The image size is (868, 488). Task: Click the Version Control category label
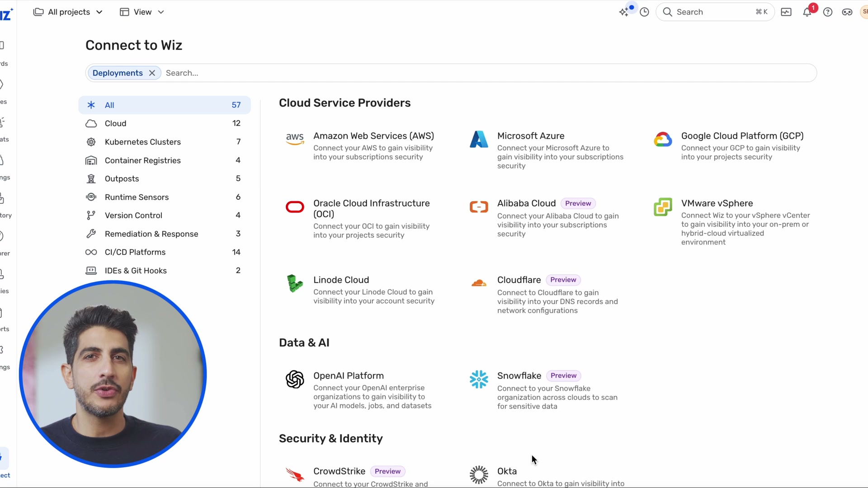pos(133,216)
